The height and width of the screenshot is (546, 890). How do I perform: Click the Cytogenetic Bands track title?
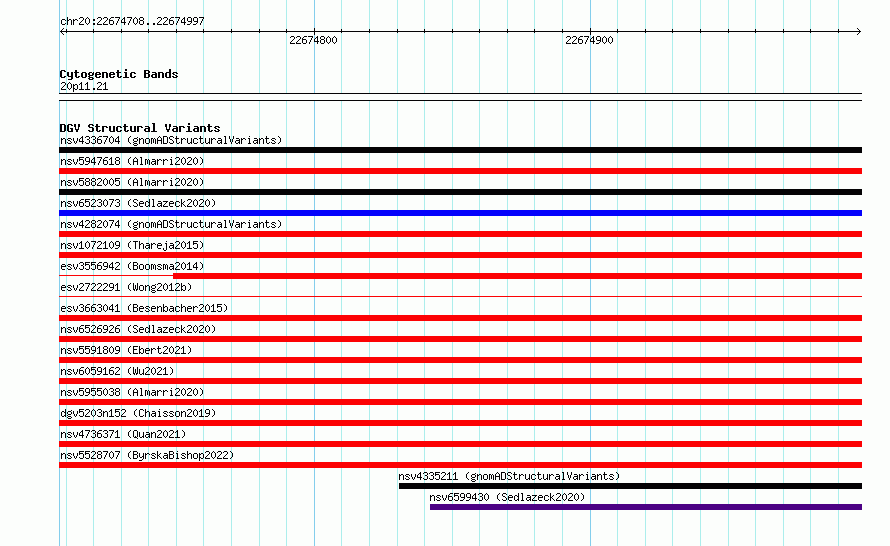point(119,74)
